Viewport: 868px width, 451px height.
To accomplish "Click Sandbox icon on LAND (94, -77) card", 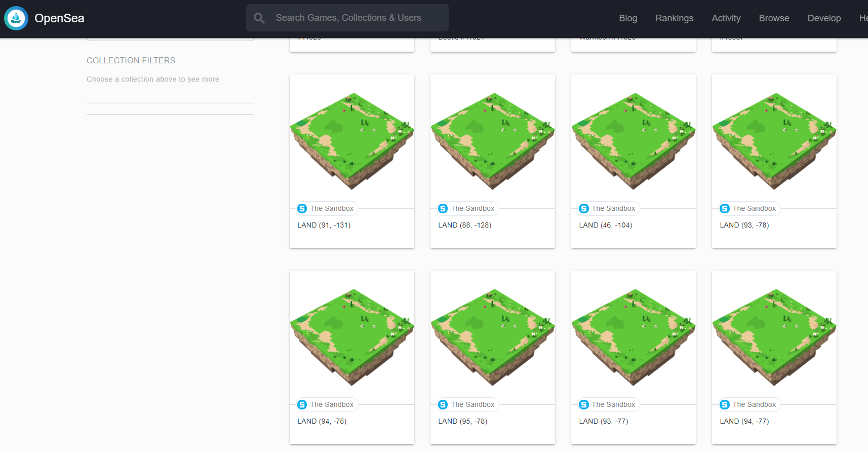I will point(725,404).
